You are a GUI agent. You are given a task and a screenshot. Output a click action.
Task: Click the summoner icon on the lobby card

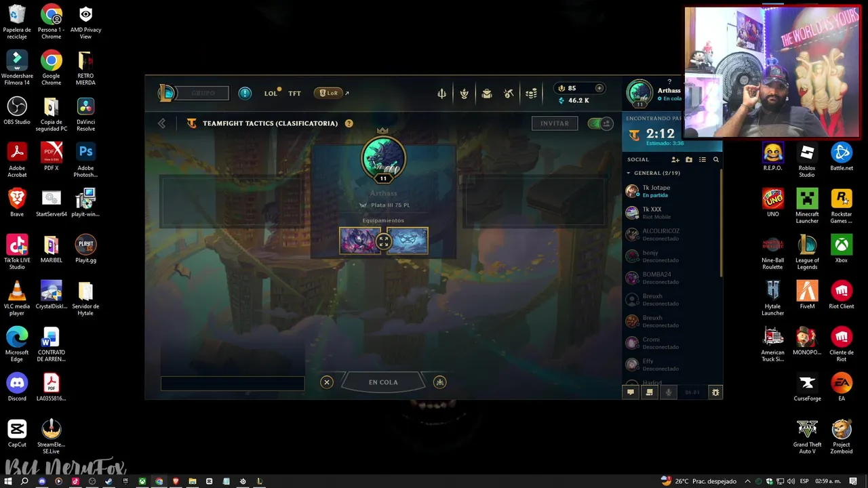[383, 158]
